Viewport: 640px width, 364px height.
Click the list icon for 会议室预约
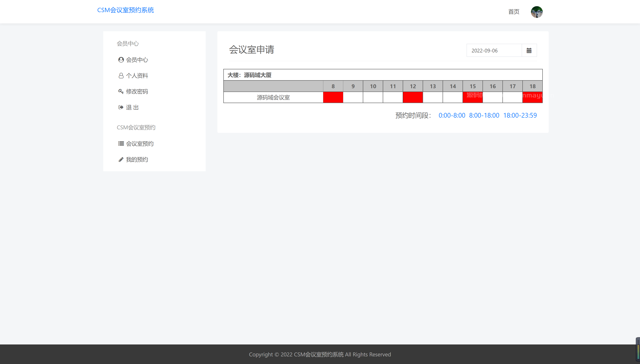coord(121,144)
